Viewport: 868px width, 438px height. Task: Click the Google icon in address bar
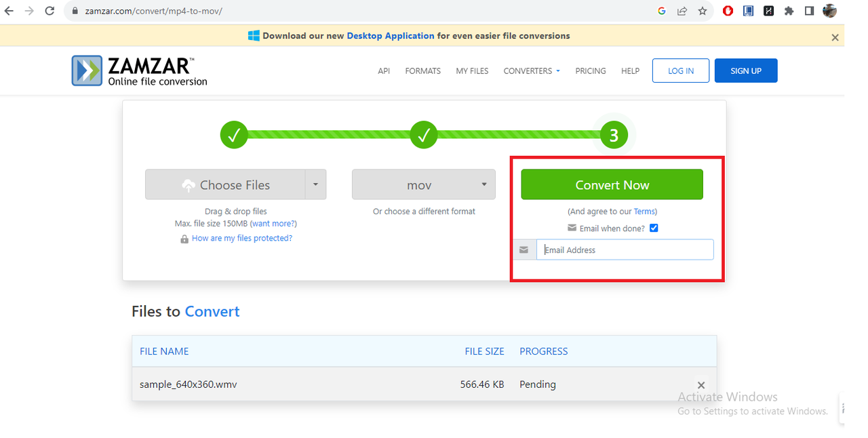(662, 11)
